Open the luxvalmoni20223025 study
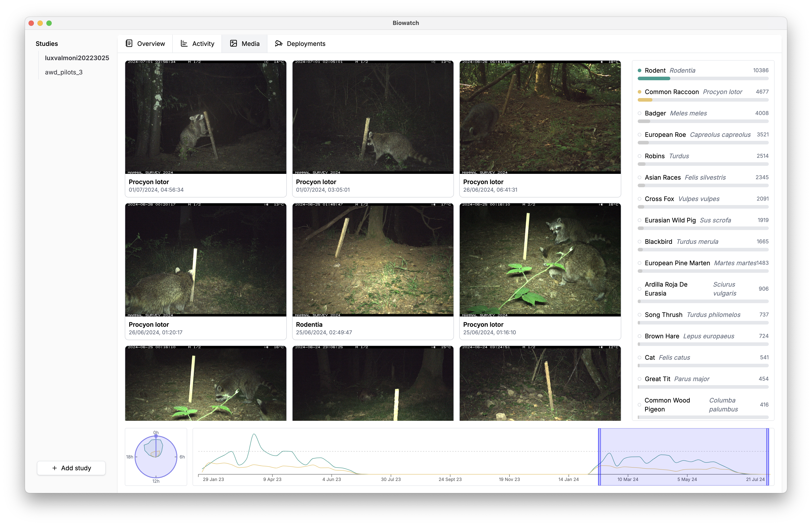The image size is (812, 526). (x=77, y=58)
